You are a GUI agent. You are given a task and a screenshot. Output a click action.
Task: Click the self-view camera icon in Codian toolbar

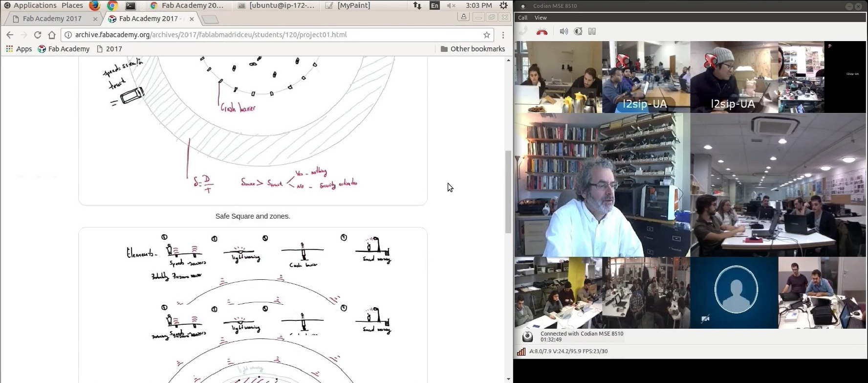click(x=578, y=31)
